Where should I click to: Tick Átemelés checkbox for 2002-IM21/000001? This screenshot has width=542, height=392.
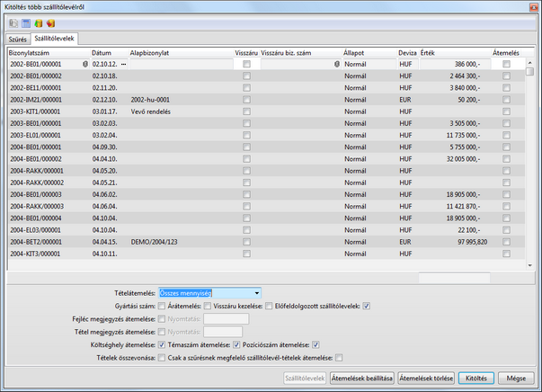coord(506,100)
